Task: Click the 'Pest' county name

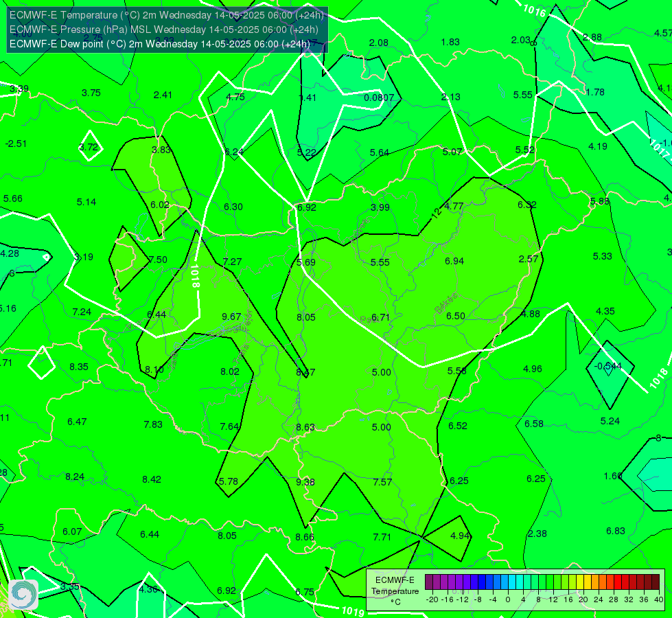Action: pos(369,320)
